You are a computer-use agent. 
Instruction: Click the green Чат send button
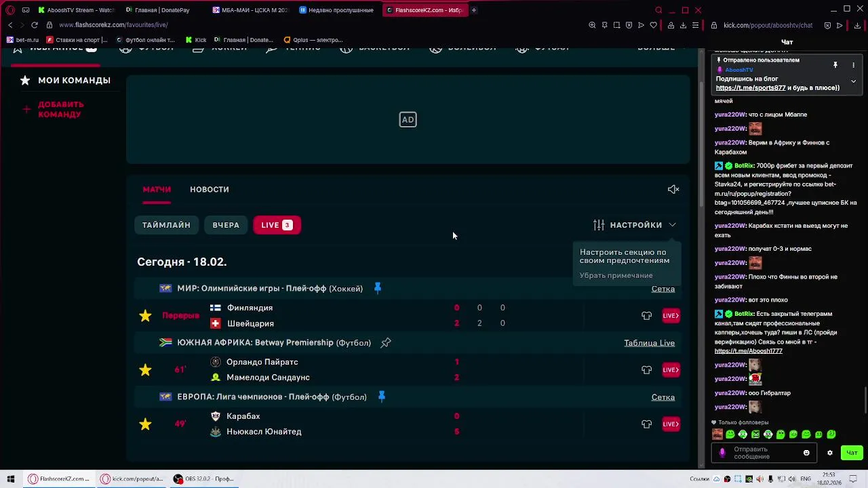[x=852, y=453]
